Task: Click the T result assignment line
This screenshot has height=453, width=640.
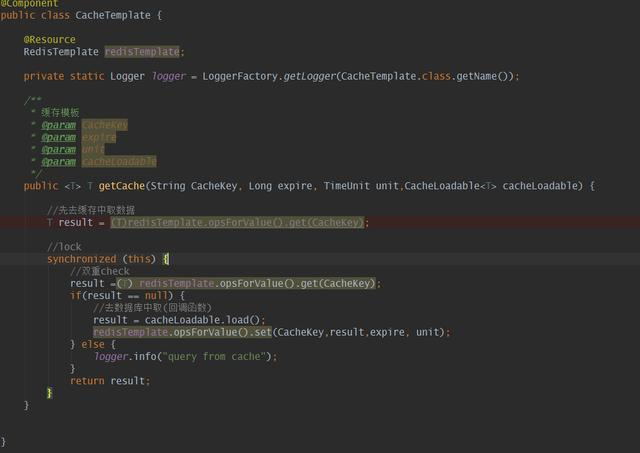Action: tap(208, 223)
